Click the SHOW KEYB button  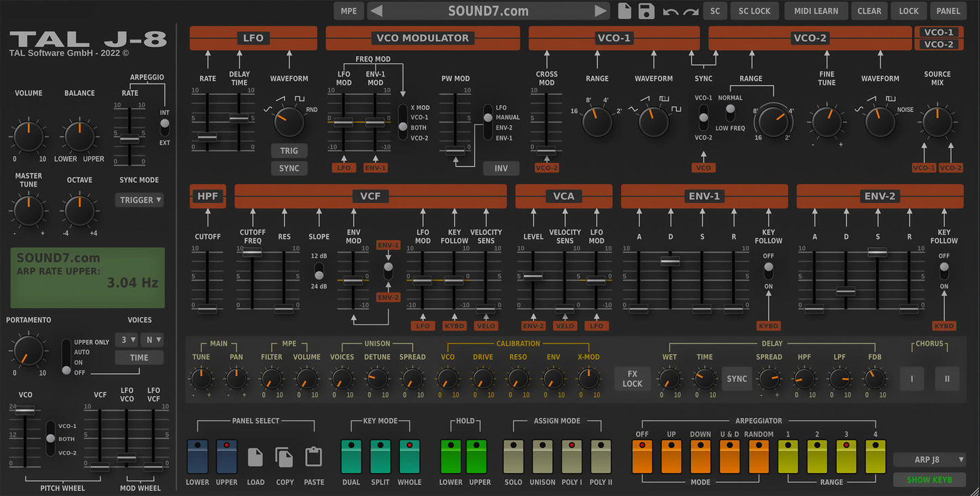pos(929,480)
